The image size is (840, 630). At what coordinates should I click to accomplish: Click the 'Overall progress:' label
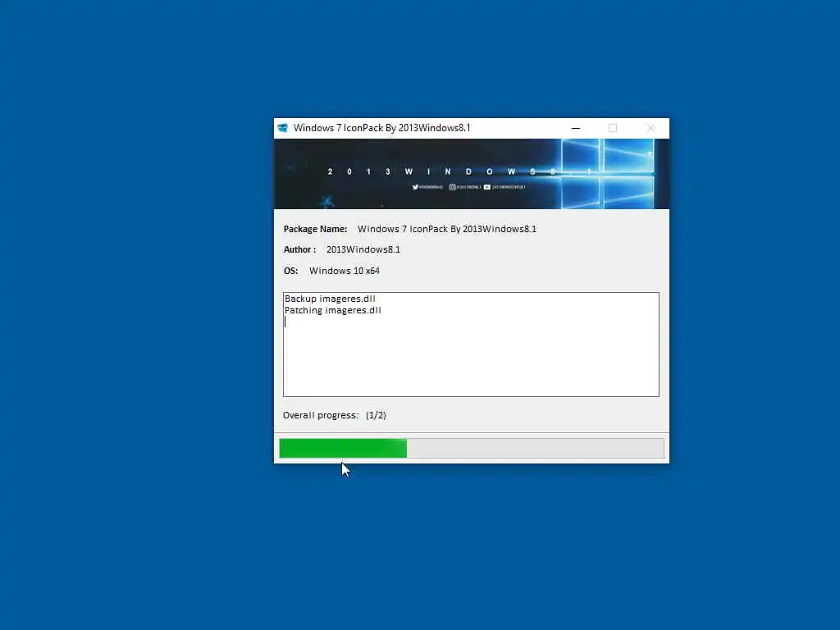[321, 415]
